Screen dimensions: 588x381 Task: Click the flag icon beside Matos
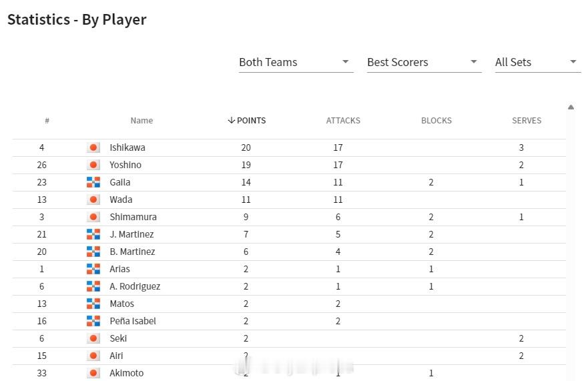click(93, 304)
